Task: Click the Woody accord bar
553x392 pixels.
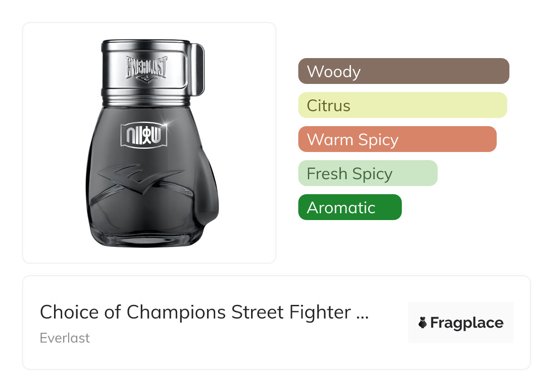Action: pos(403,71)
